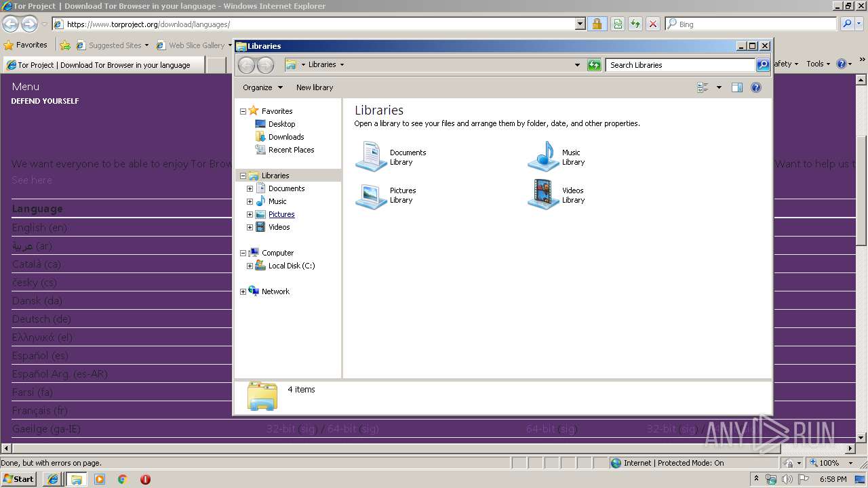The image size is (868, 488).
Task: Show the preview pane icon
Action: (x=737, y=87)
